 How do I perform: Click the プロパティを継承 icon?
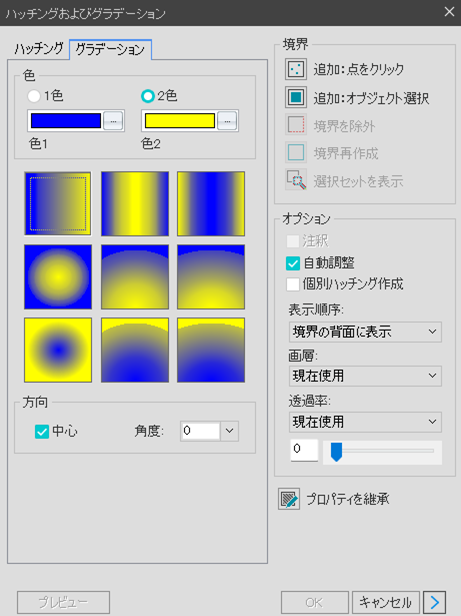tap(289, 499)
